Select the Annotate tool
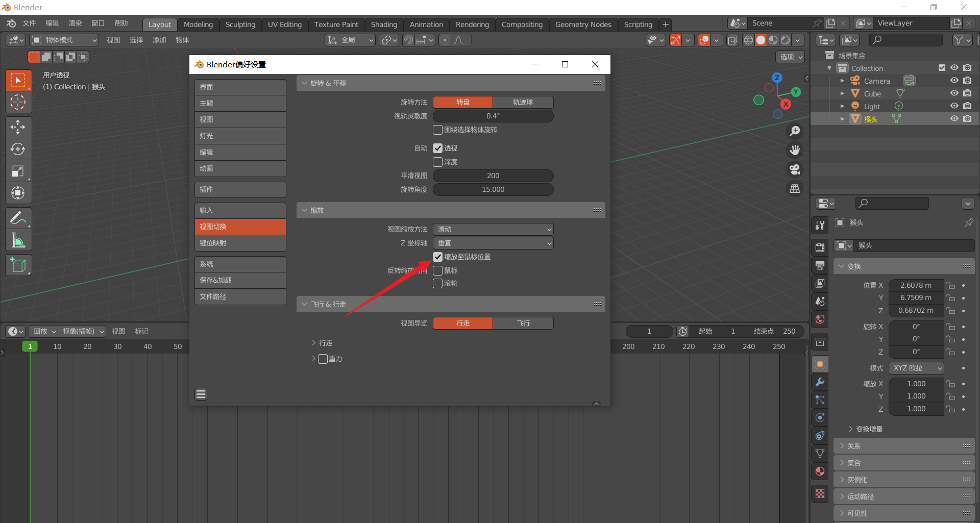This screenshot has width=980, height=523. click(x=18, y=218)
